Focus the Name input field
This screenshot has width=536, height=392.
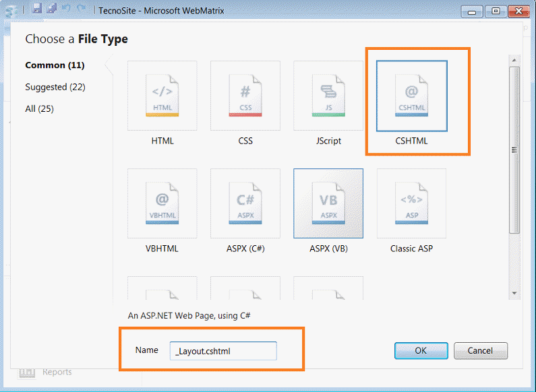(x=223, y=351)
